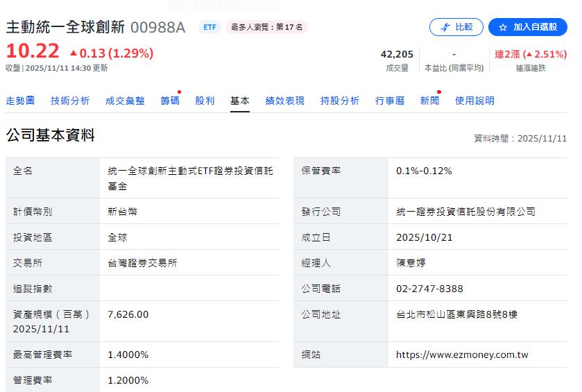Click the company phone 02-2747-8388
Image resolution: width=582 pixels, height=392 pixels.
429,289
